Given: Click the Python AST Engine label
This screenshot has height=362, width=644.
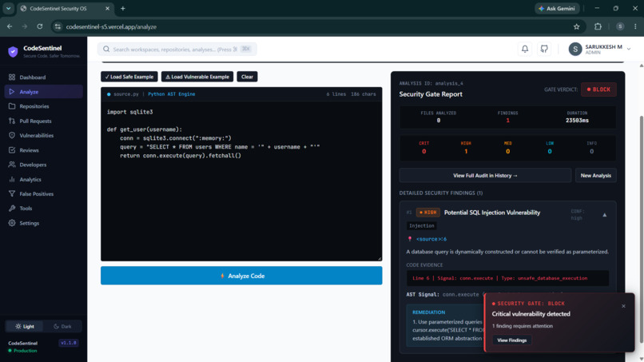Looking at the screenshot, I should (172, 94).
